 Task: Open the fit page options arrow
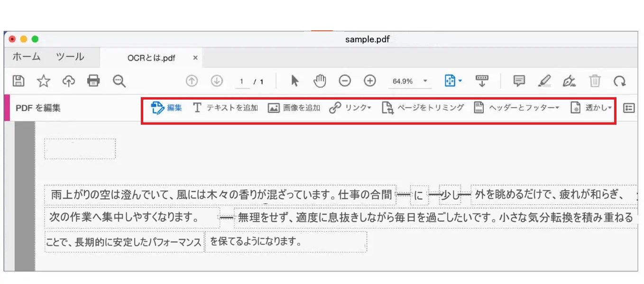click(460, 81)
